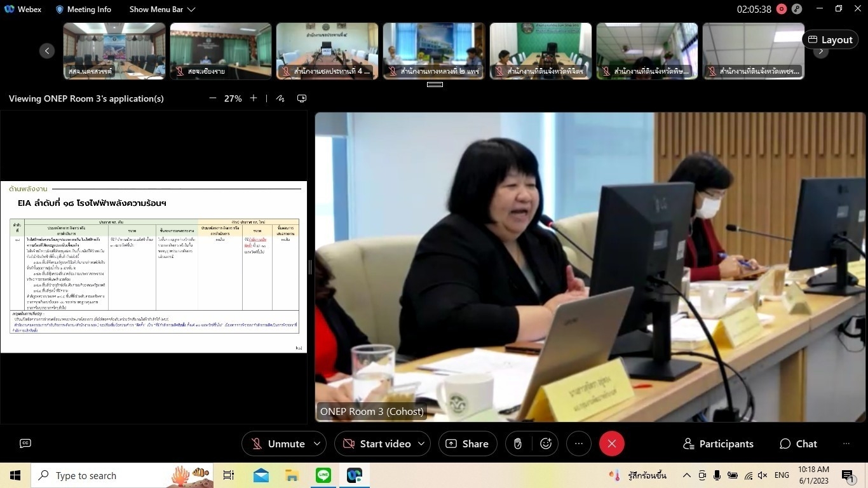The width and height of the screenshot is (868, 488).
Task: Expand video options arrow beside Start video
Action: pyautogui.click(x=421, y=444)
